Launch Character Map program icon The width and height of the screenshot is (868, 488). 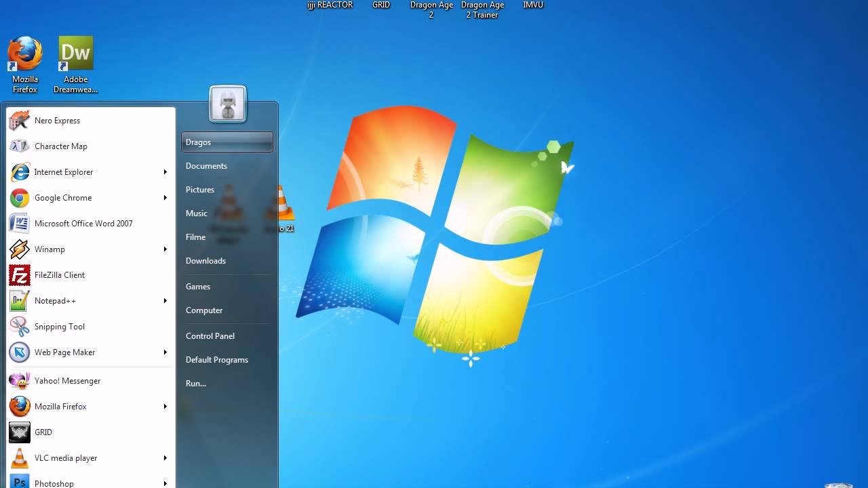point(20,146)
